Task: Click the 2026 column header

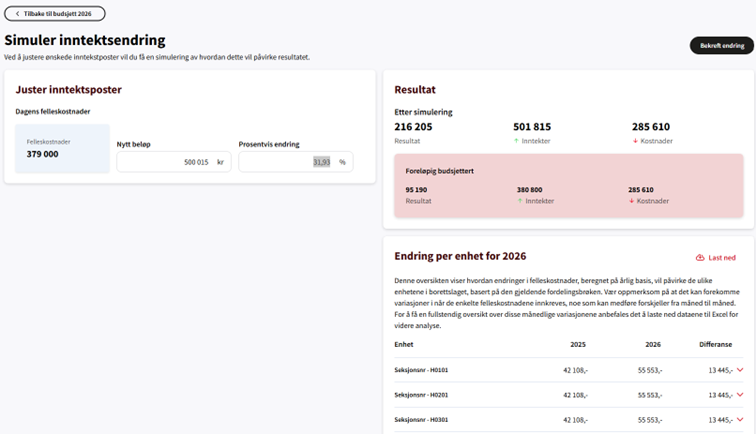Action: (x=653, y=344)
